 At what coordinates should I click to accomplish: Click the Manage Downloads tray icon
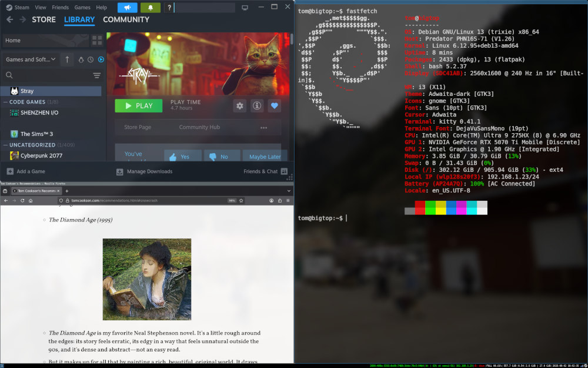(x=119, y=171)
